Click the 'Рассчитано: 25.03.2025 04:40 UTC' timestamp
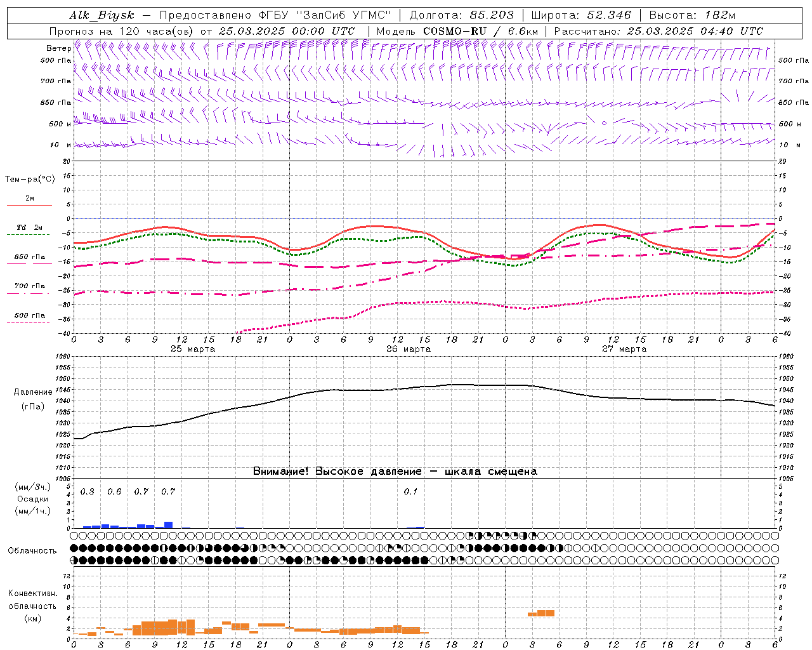Screen dimensions: 812x650 pyautogui.click(x=658, y=31)
